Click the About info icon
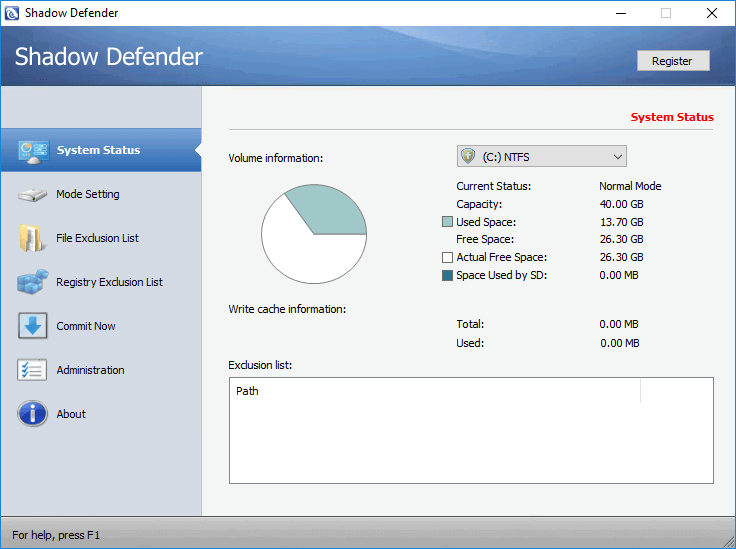The width and height of the screenshot is (736, 549). 32,413
